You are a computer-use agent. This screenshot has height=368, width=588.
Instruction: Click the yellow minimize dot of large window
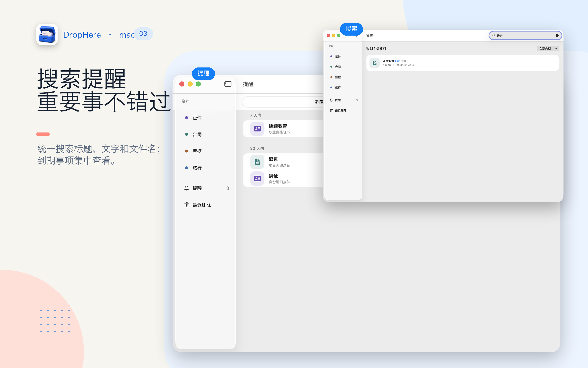pyautogui.click(x=190, y=84)
